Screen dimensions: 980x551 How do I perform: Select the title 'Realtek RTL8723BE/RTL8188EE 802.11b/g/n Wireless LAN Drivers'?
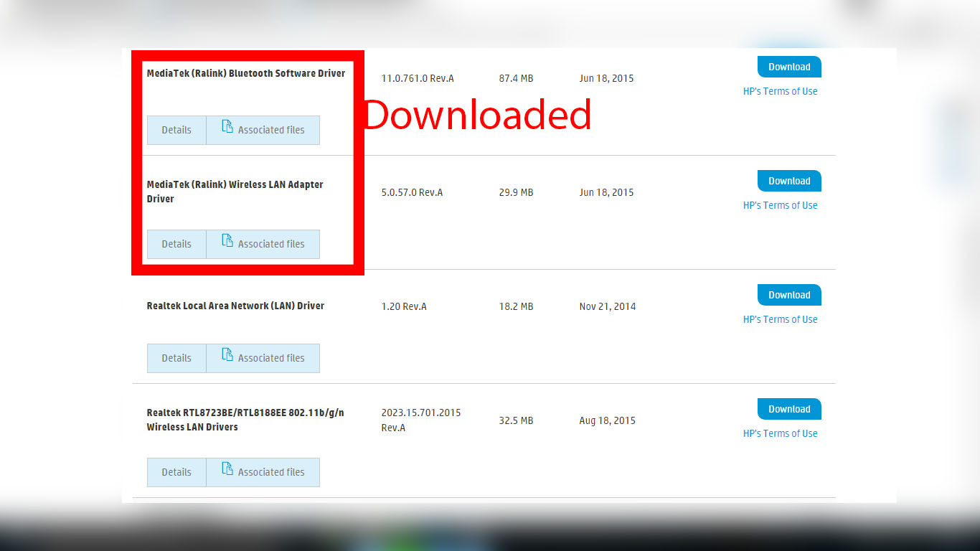(x=245, y=420)
